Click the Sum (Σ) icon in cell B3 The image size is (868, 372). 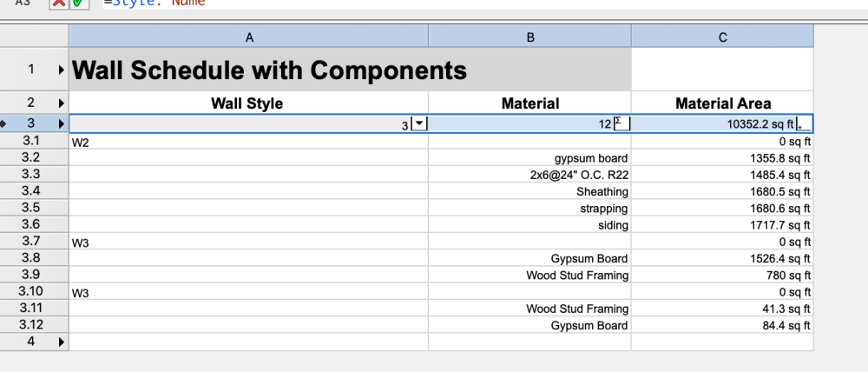click(621, 124)
